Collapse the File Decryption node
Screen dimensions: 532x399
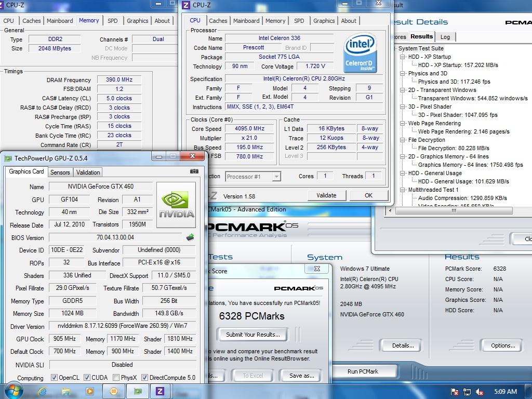coord(403,140)
